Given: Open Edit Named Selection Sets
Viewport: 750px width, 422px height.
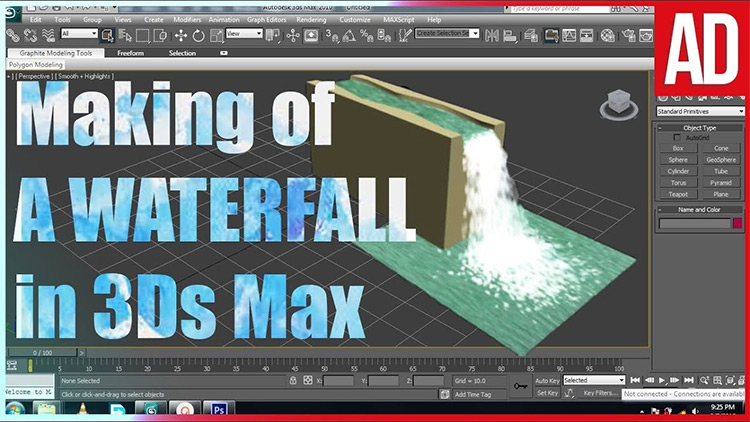Looking at the screenshot, I should [405, 34].
